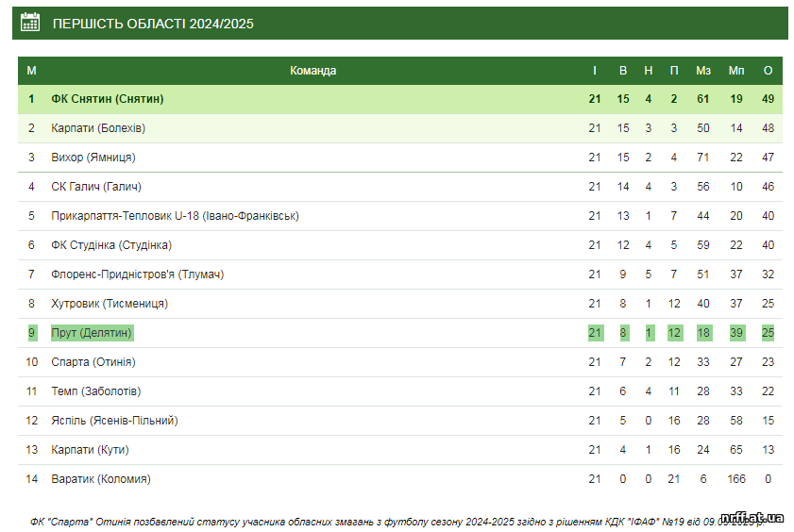Click the nrffi.at.ua watermark link

point(752,517)
